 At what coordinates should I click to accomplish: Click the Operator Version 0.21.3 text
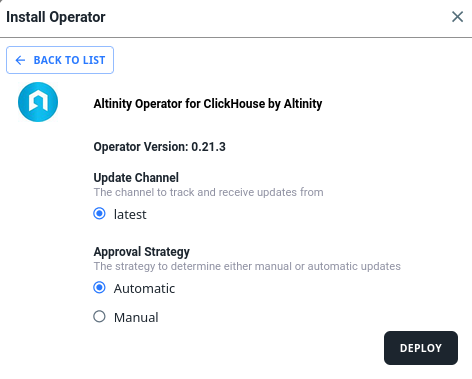[159, 147]
